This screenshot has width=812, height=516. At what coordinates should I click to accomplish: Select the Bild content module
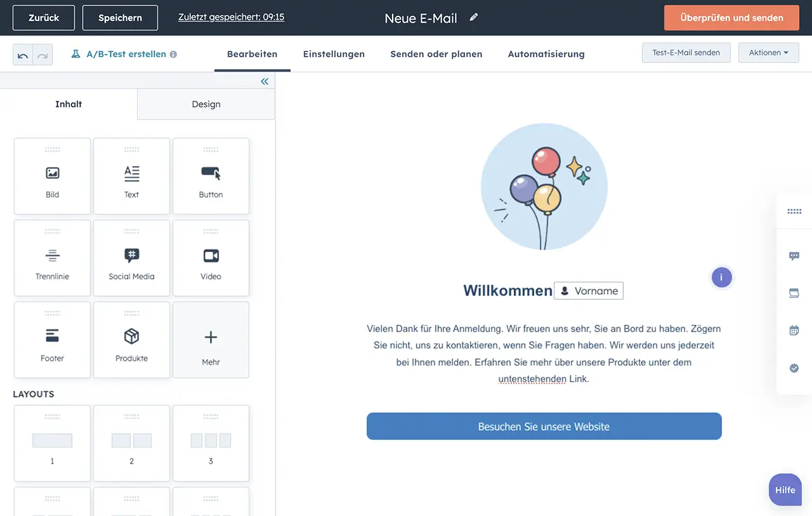coord(52,176)
